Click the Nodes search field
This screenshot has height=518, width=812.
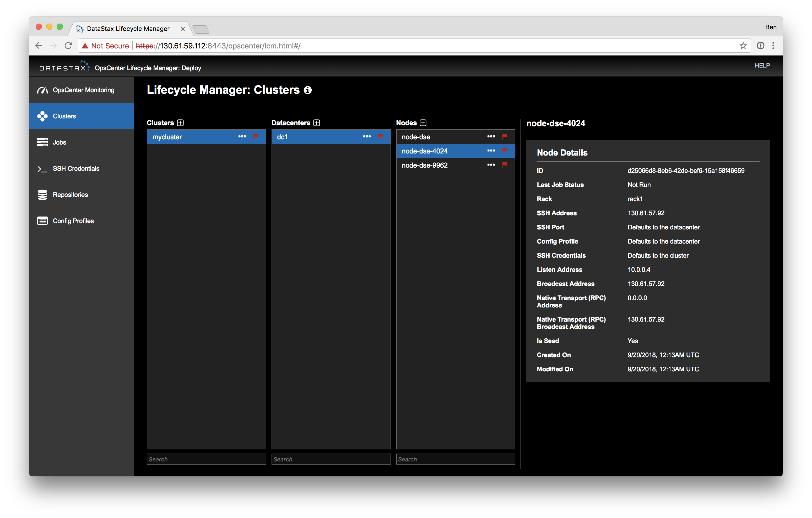click(455, 459)
